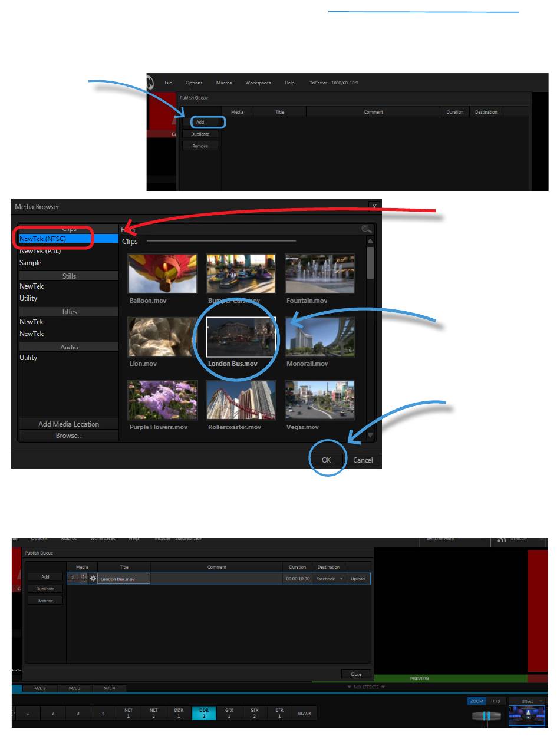Click Cancel in the Media Browser
This screenshot has width=560, height=739.
[x=363, y=460]
